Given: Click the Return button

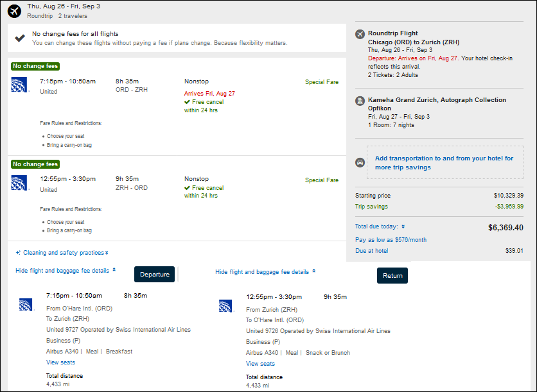Looking at the screenshot, I should tap(392, 276).
